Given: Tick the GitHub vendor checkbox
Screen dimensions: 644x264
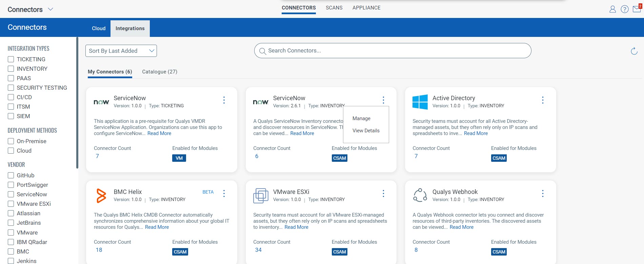Looking at the screenshot, I should pos(11,175).
